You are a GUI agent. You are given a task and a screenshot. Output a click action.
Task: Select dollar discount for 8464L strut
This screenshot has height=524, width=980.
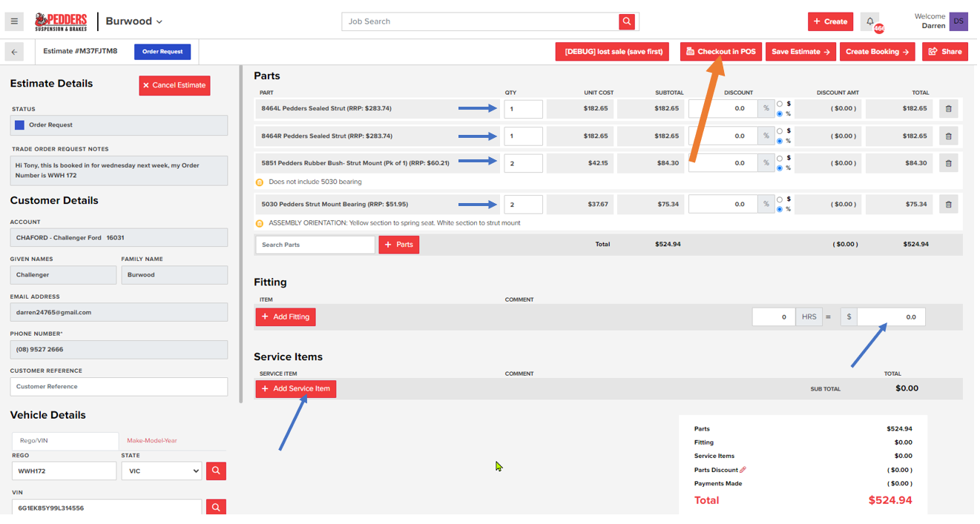pos(780,104)
